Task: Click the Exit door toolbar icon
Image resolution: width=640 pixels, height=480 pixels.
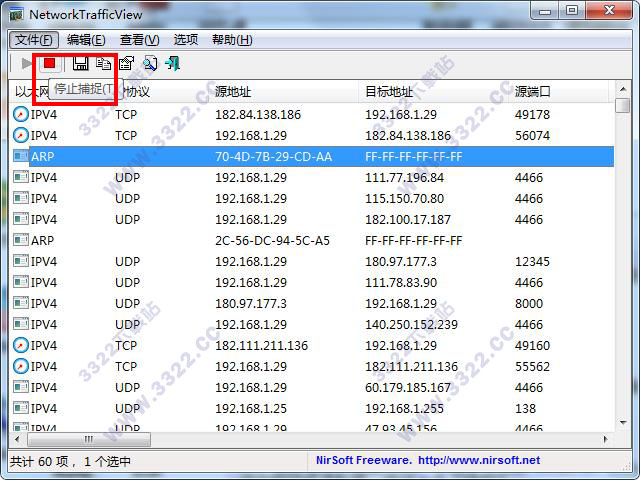Action: pyautogui.click(x=172, y=64)
